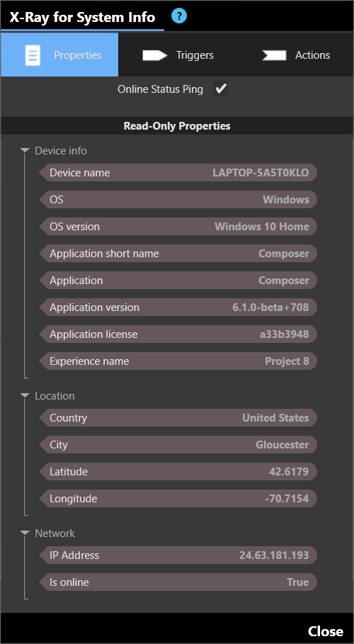Select the Device name property row
This screenshot has width=354, height=644.
click(178, 172)
